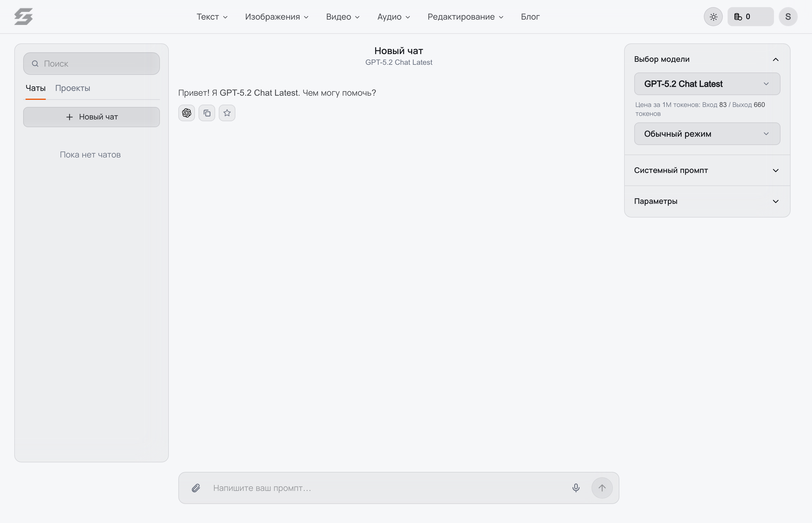Toggle the light/dark theme sun icon
This screenshot has width=812, height=523.
713,17
